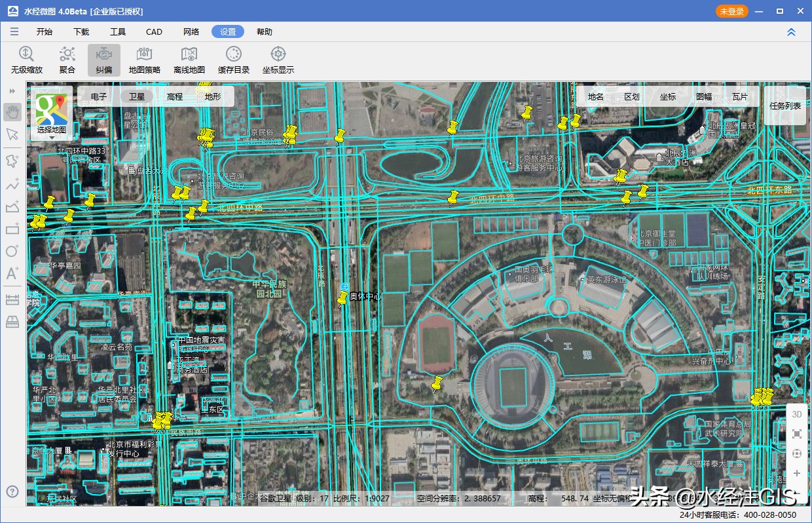Select the 卫星 satellite map type
The height and width of the screenshot is (523, 812).
point(137,96)
